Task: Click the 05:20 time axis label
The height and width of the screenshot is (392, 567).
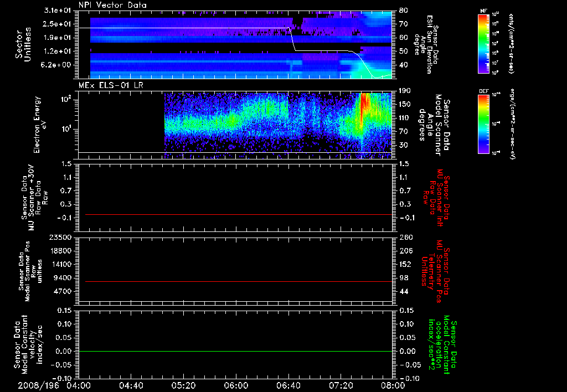Action: click(x=183, y=385)
